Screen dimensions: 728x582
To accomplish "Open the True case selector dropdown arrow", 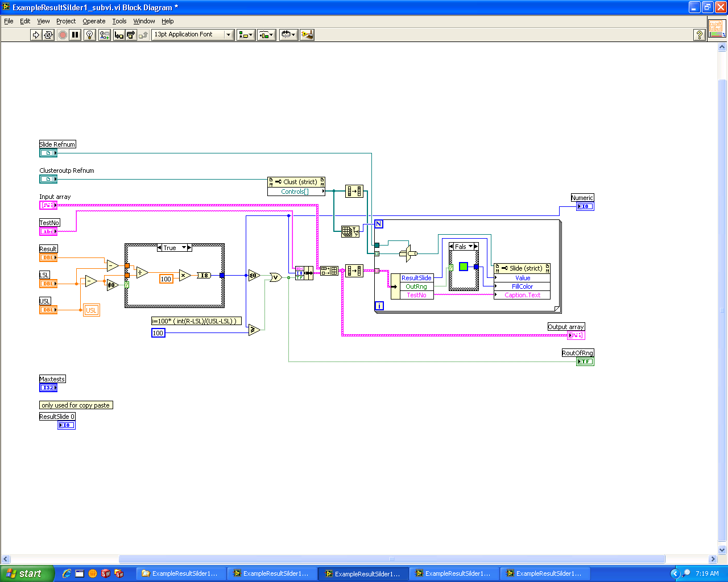I will click(184, 248).
